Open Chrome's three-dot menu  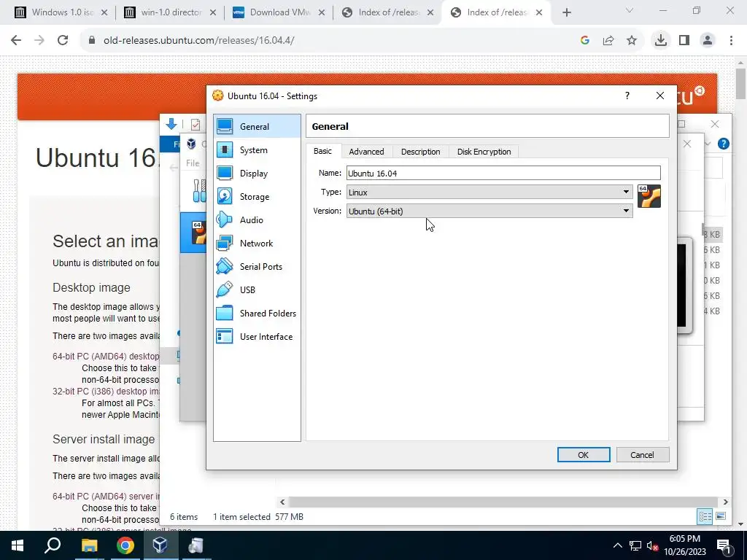pyautogui.click(x=731, y=41)
